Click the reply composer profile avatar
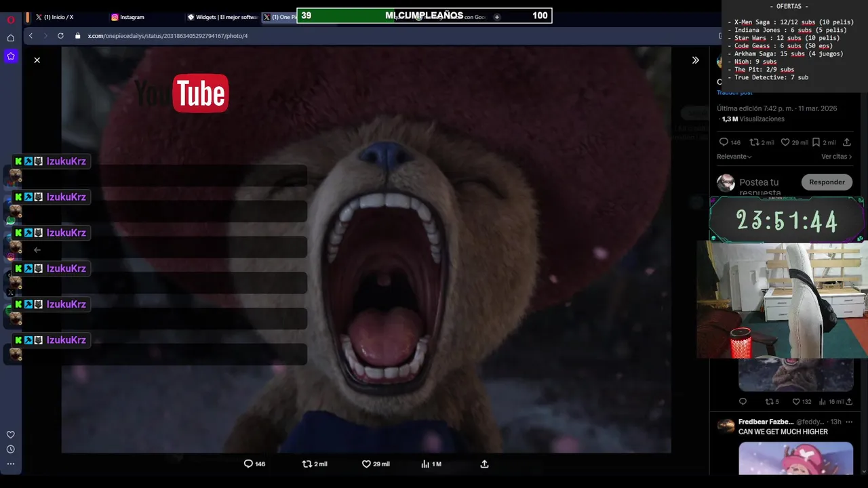This screenshot has height=488, width=868. tap(726, 183)
